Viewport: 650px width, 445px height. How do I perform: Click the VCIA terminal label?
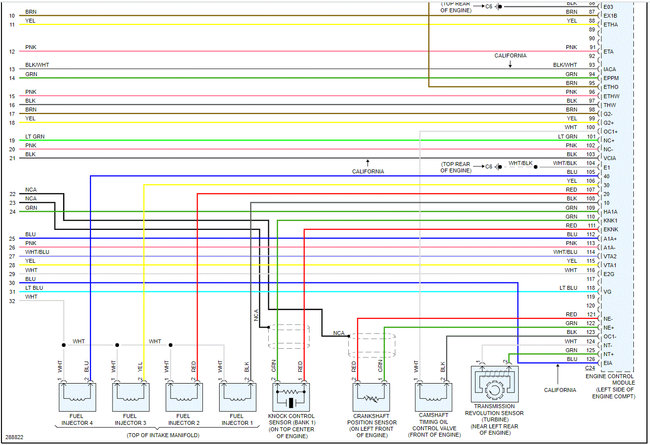610,158
